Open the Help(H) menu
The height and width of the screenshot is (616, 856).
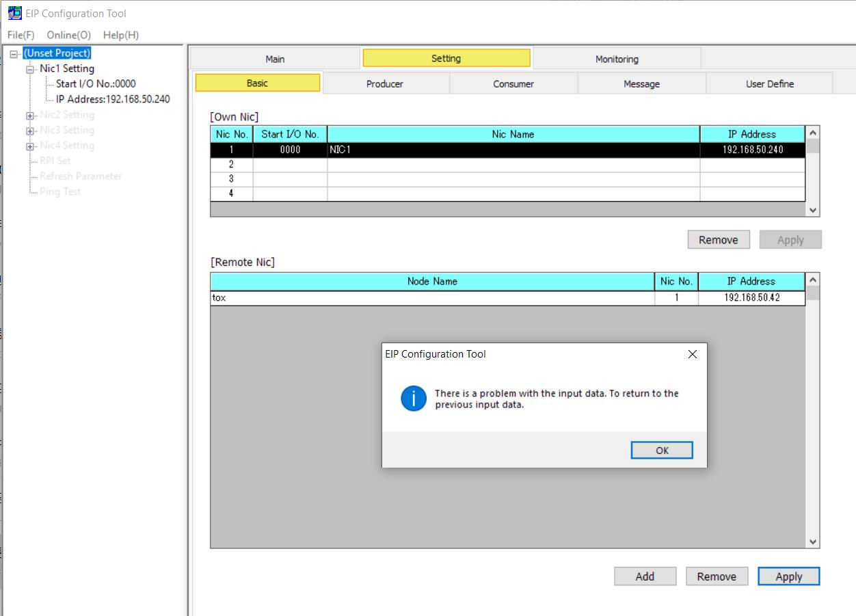(x=121, y=35)
